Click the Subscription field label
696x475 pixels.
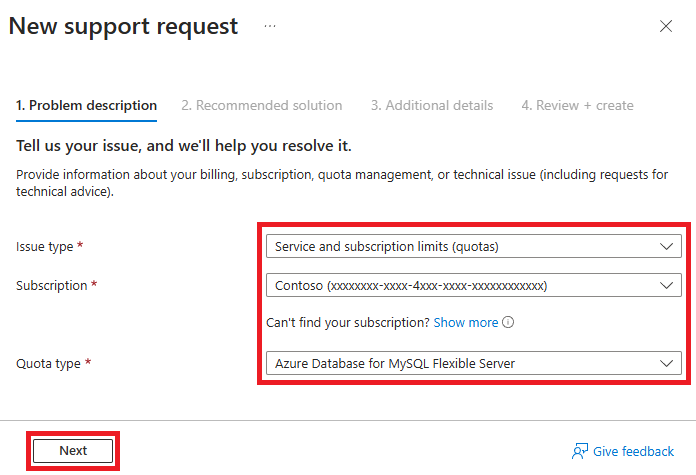pos(51,285)
